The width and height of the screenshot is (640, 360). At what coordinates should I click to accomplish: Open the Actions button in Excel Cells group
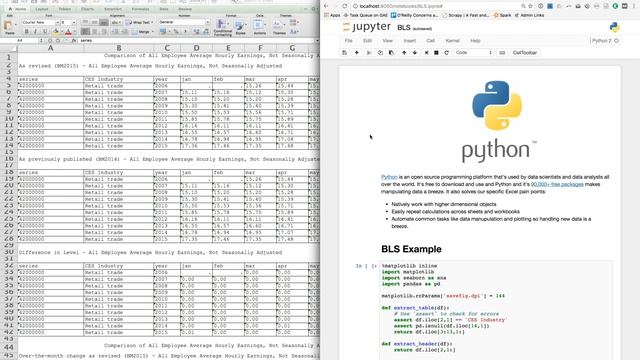(x=260, y=28)
